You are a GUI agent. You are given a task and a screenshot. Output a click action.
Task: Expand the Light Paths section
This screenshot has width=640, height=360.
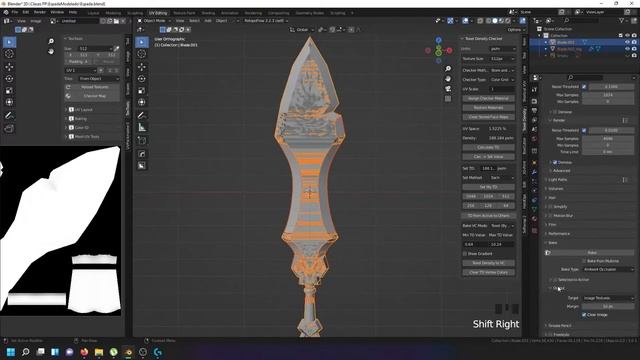click(x=558, y=180)
